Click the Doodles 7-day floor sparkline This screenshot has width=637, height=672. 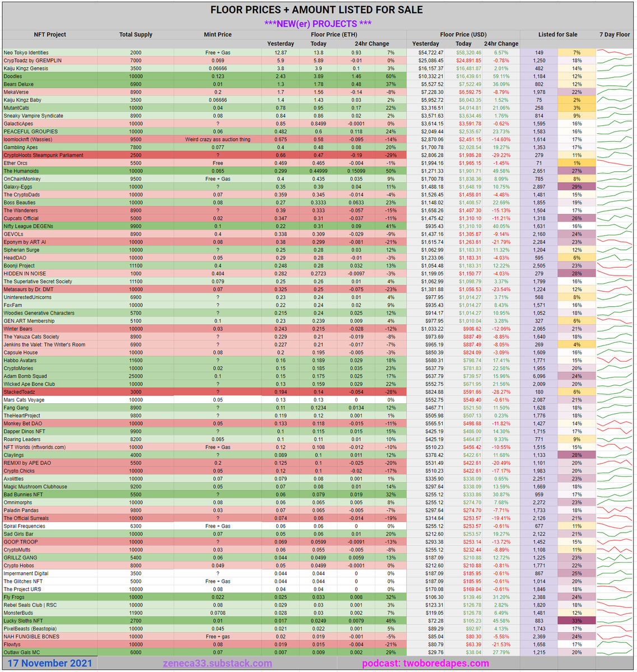615,76
